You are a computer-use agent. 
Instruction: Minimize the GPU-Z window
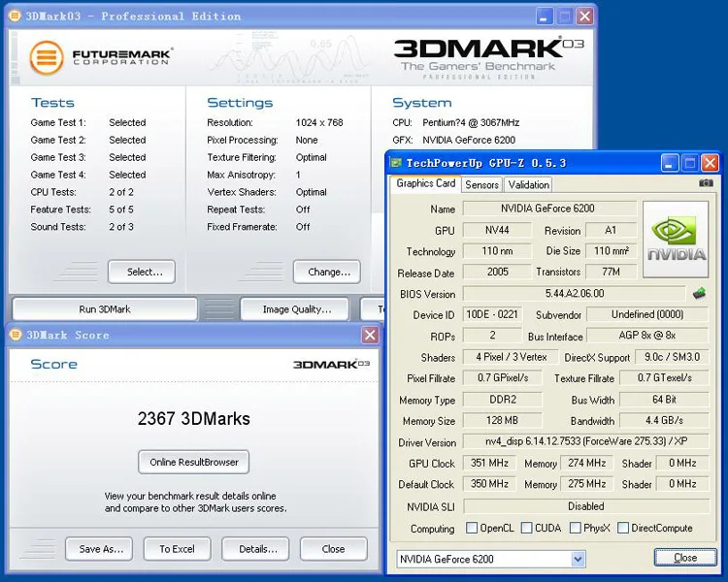[x=670, y=163]
